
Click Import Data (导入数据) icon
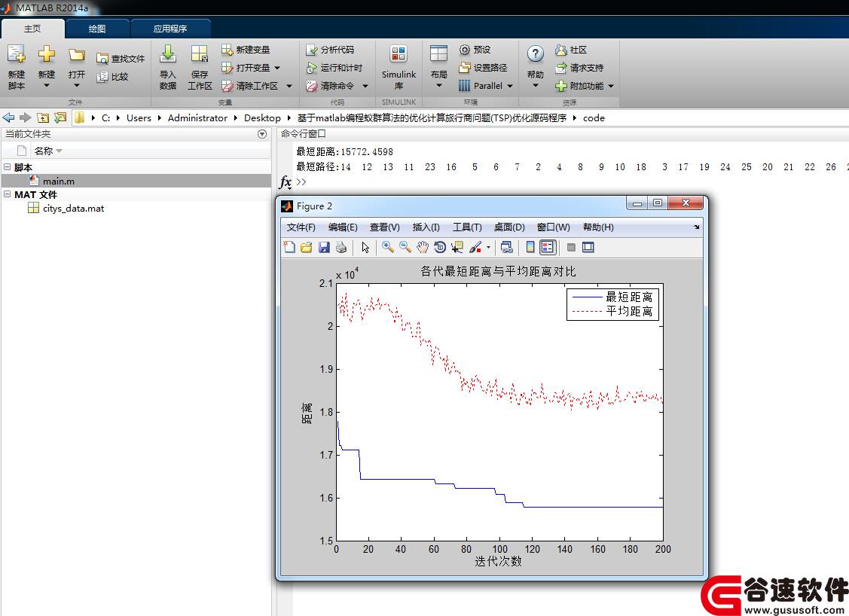pos(168,54)
